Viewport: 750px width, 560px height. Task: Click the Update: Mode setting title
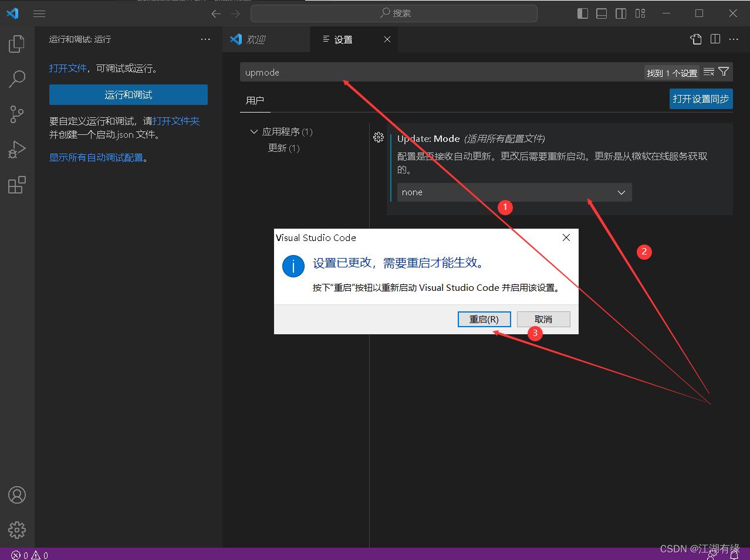pyautogui.click(x=428, y=139)
